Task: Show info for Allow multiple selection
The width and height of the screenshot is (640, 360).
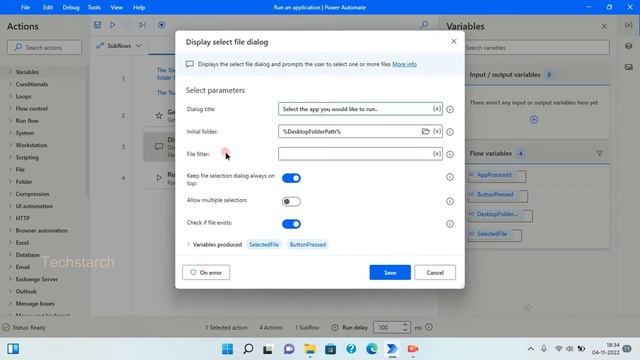Action: coord(450,201)
